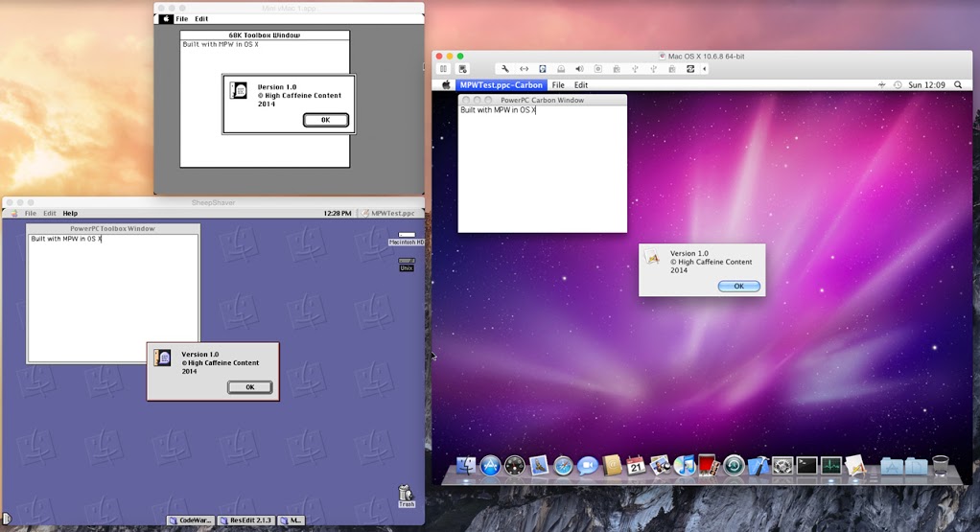
Task: Open the Trash in the guest dock
Action: pyautogui.click(x=941, y=466)
